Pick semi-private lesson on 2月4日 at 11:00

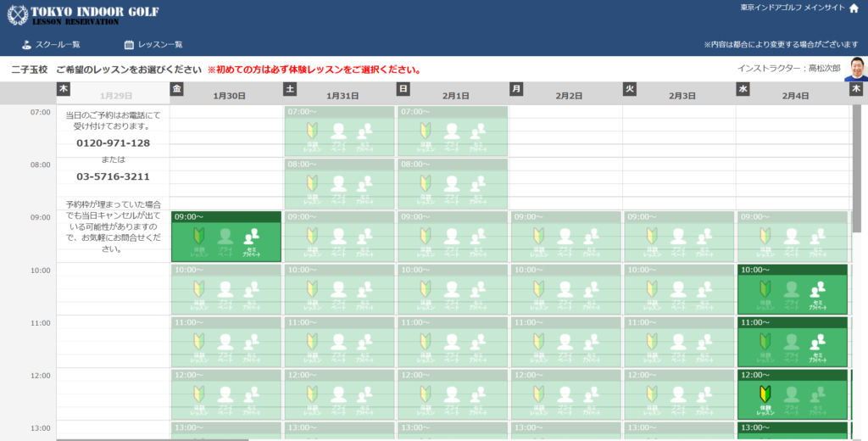pos(816,346)
